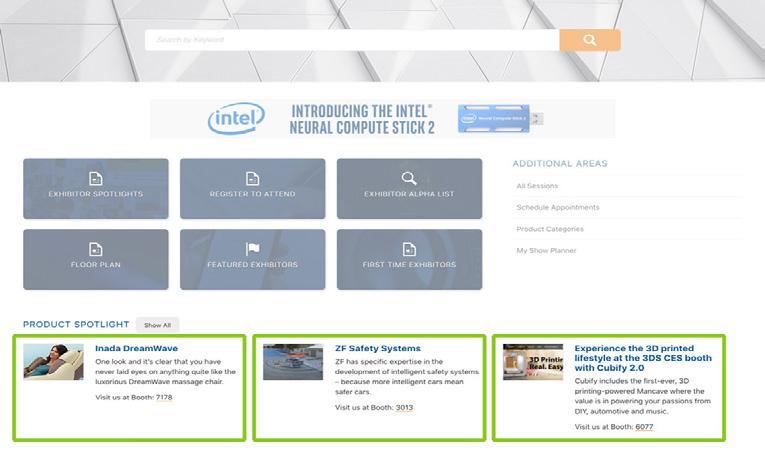Open the Exhibitor Alpha List tile label
The image size is (765, 459).
[x=409, y=194]
